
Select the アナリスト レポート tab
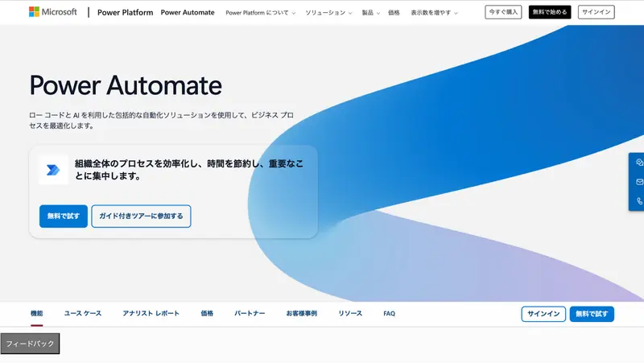(151, 313)
